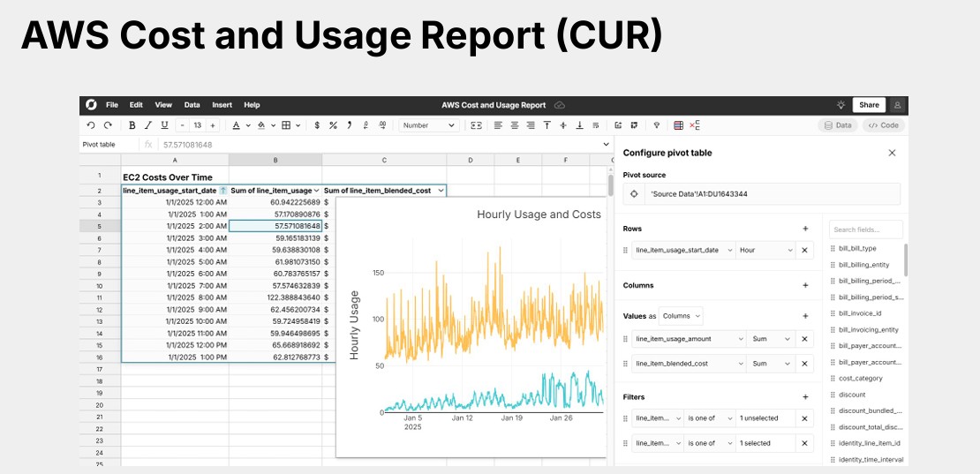This screenshot has height=474, width=980.
Task: Click the sort arrow on line_item_usage_start_date header
Action: [223, 191]
